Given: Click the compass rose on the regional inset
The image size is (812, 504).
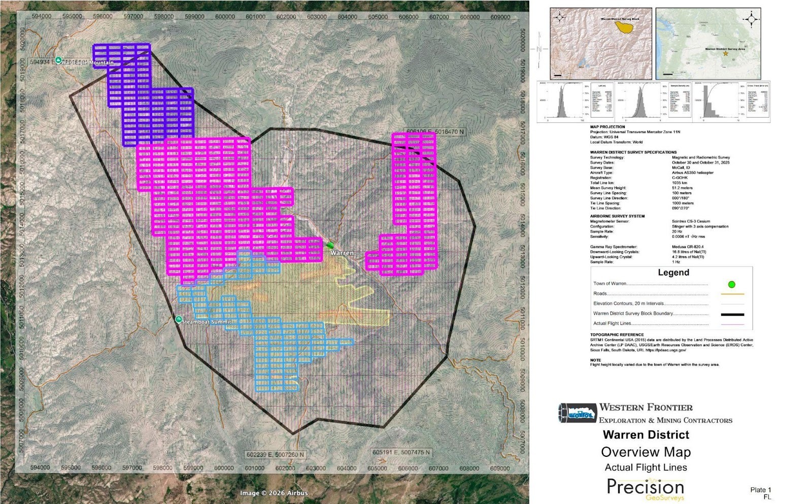Looking at the screenshot, I should click(x=751, y=19).
